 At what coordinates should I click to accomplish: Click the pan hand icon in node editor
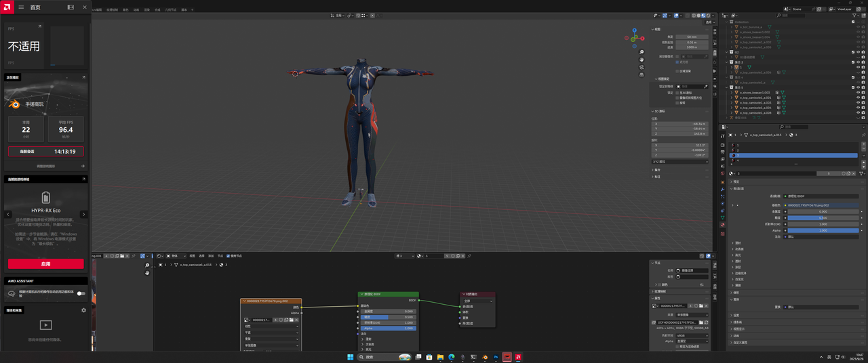pos(147,272)
